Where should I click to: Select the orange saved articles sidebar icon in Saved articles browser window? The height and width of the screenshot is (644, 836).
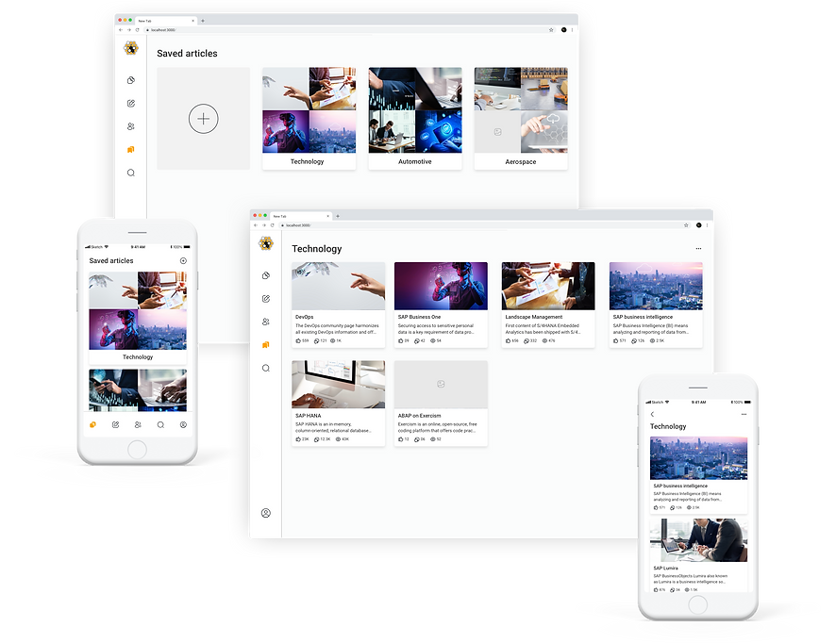click(x=130, y=150)
